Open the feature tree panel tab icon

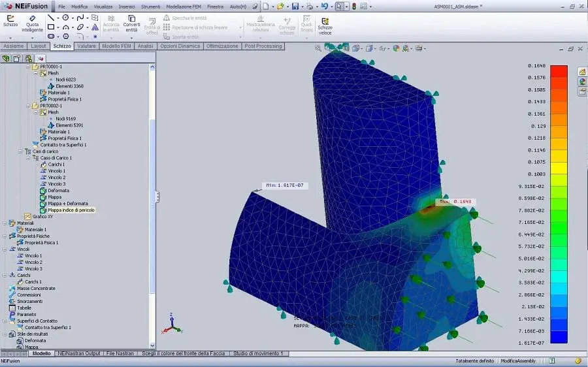coord(6,59)
